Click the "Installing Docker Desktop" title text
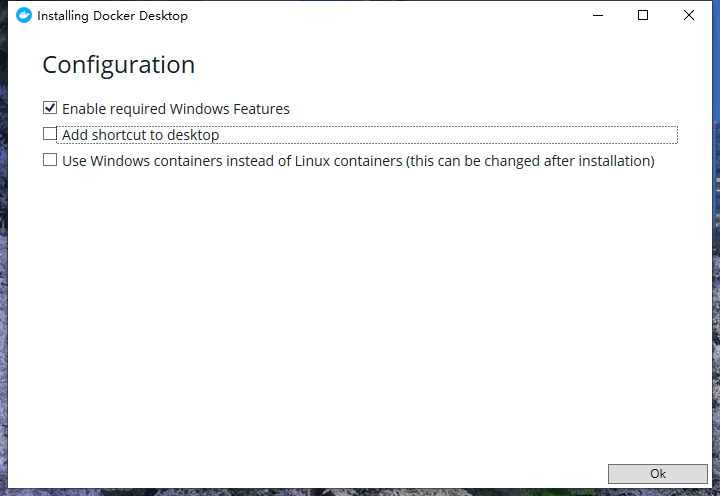The height and width of the screenshot is (496, 720). (x=112, y=16)
